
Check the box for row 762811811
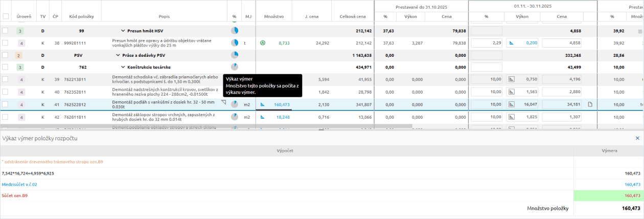[x=5, y=117]
